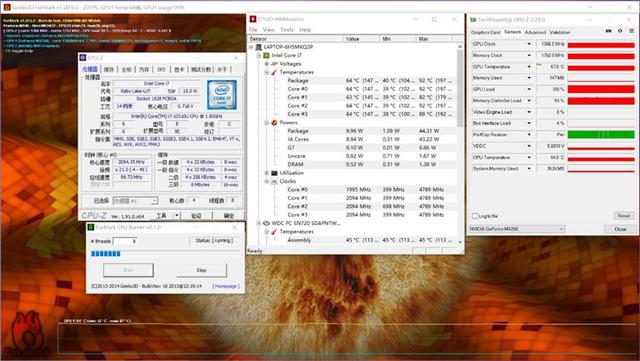Open the GPU Clock sensor dropdown in GPU-Z
The image size is (640, 361).
click(x=529, y=44)
